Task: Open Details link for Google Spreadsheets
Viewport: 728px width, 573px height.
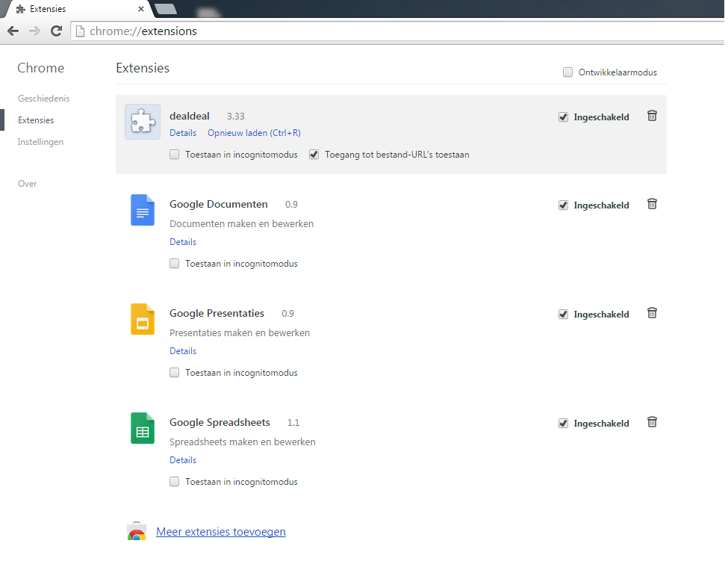Action: pos(182,460)
